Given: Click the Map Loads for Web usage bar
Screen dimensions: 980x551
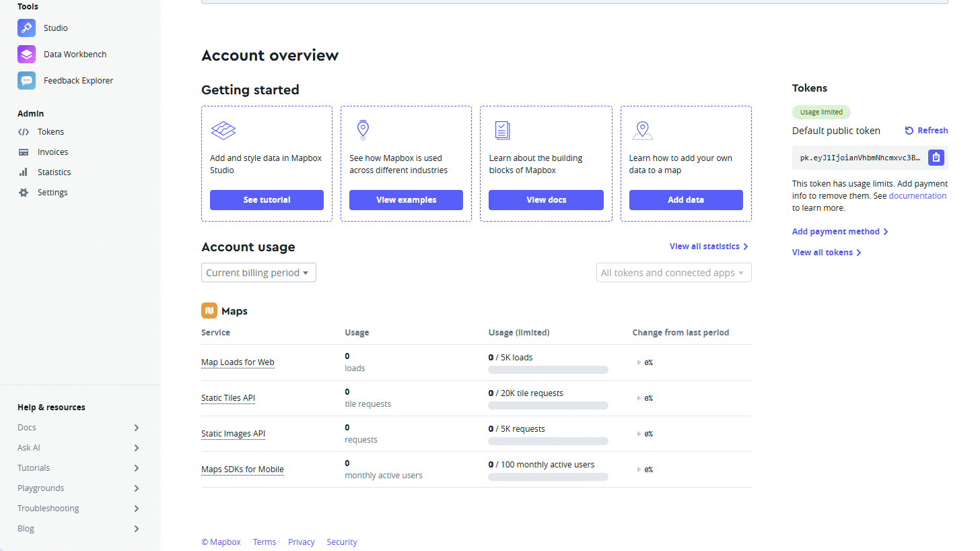Looking at the screenshot, I should [x=548, y=370].
